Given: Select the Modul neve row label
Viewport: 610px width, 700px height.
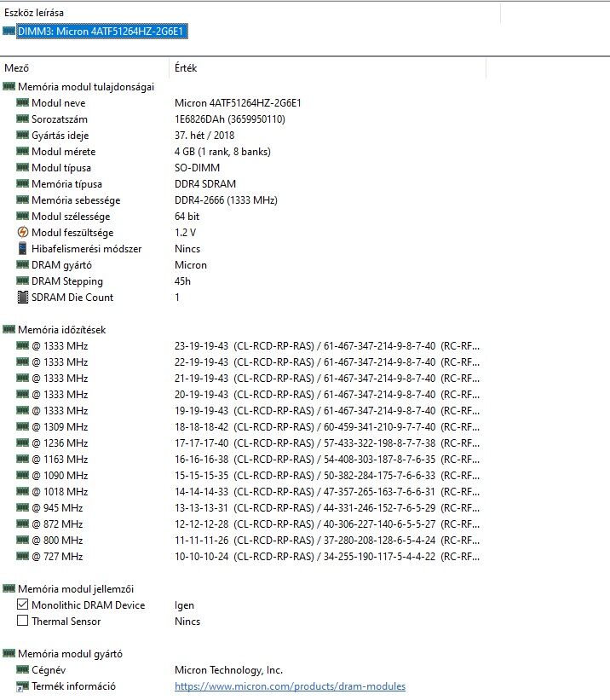Looking at the screenshot, I should (x=59, y=102).
